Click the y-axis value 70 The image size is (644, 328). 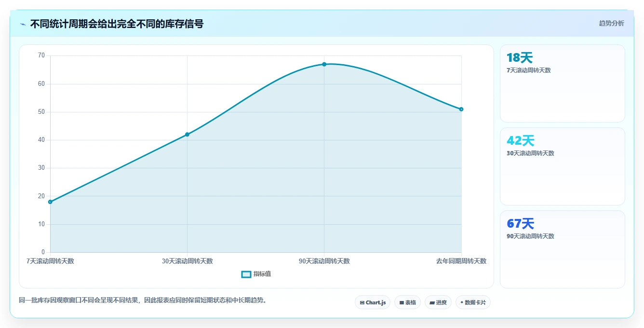coord(41,55)
